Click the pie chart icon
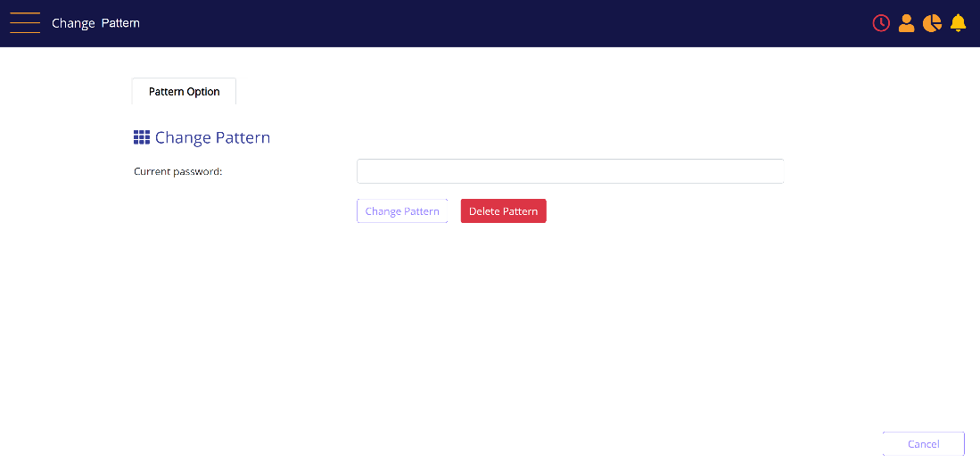The height and width of the screenshot is (470, 980). [932, 23]
